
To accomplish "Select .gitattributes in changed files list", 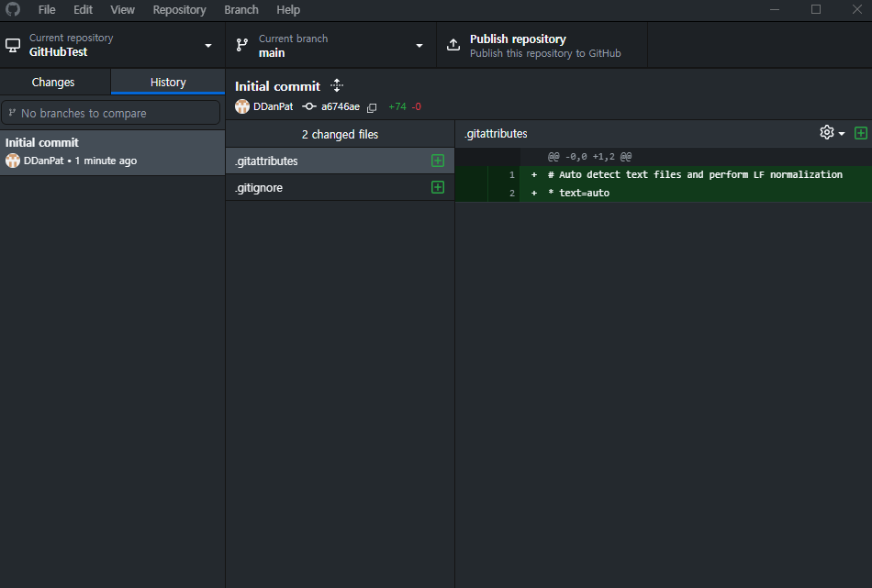I will pyautogui.click(x=340, y=161).
